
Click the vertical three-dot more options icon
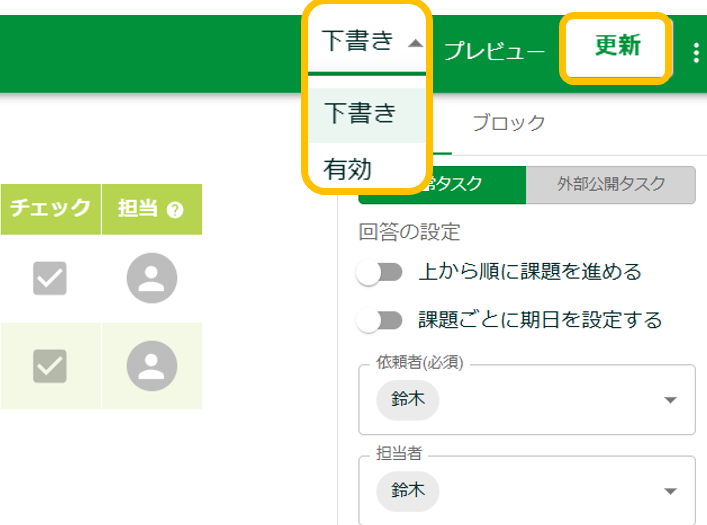point(696,50)
